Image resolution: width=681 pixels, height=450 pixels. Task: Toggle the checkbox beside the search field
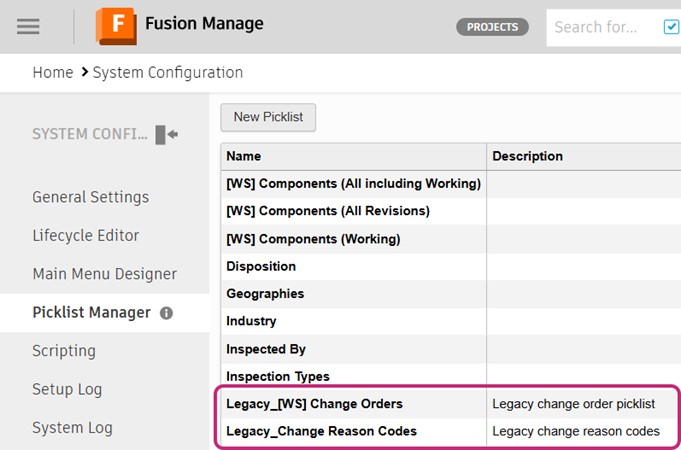click(x=671, y=27)
